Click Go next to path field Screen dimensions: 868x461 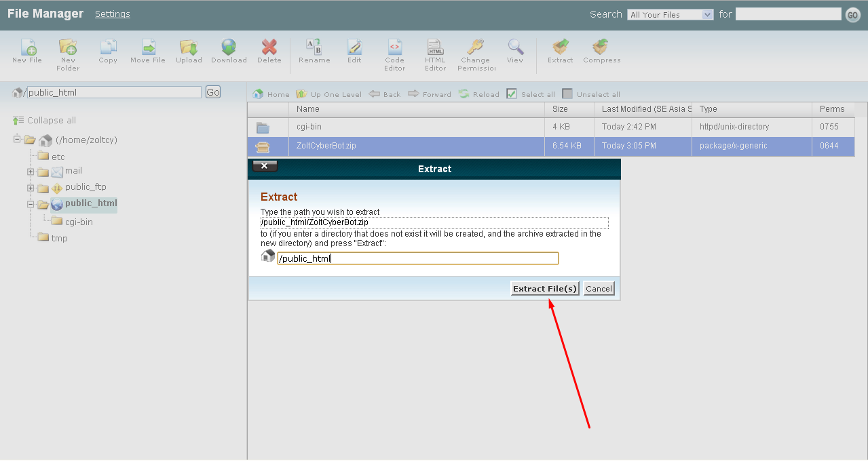213,92
